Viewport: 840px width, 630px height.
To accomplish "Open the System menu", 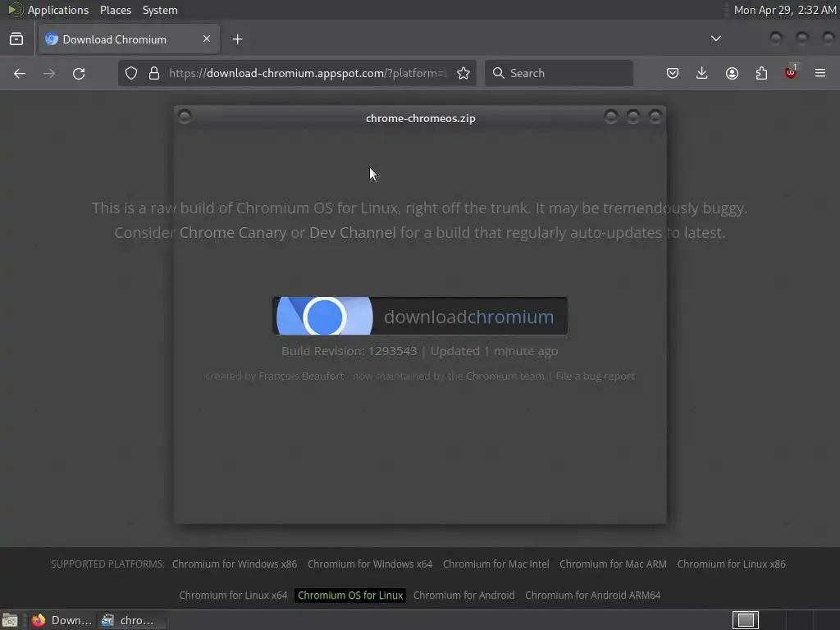I will (160, 10).
